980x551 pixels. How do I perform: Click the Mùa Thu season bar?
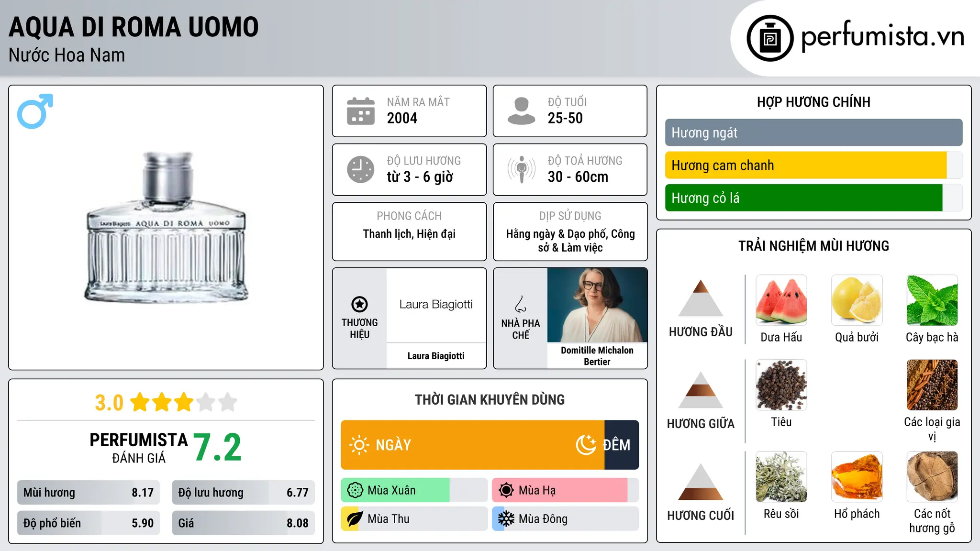click(414, 519)
